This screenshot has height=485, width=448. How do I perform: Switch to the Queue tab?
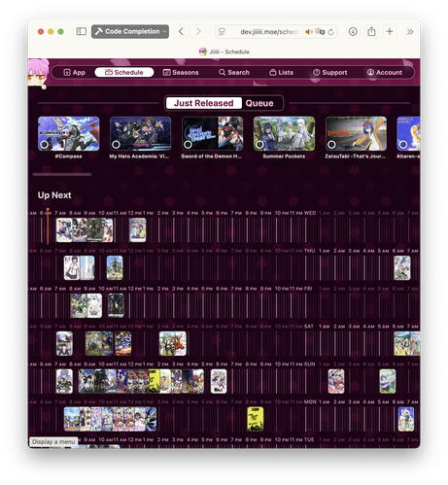[259, 103]
